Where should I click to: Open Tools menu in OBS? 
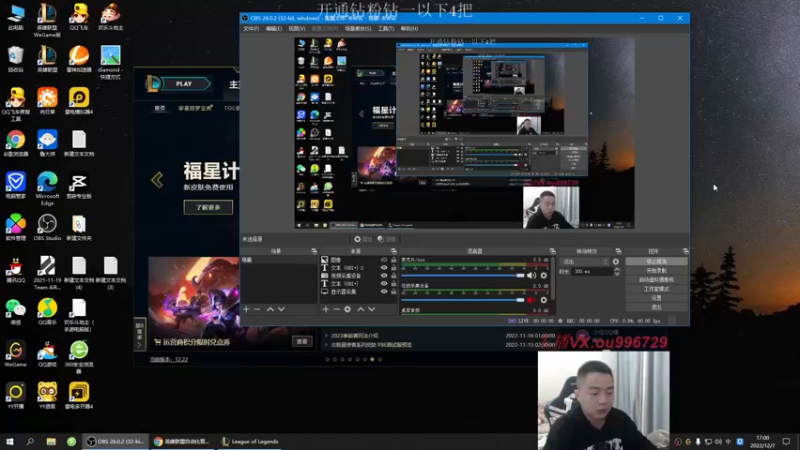386,29
